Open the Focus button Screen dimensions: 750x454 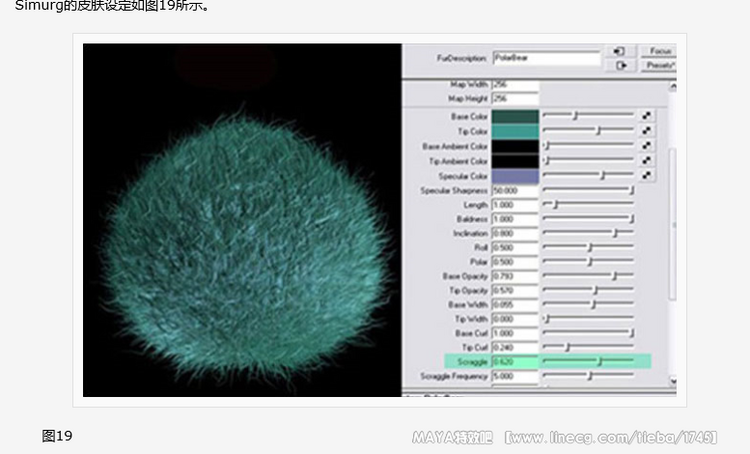click(x=660, y=51)
